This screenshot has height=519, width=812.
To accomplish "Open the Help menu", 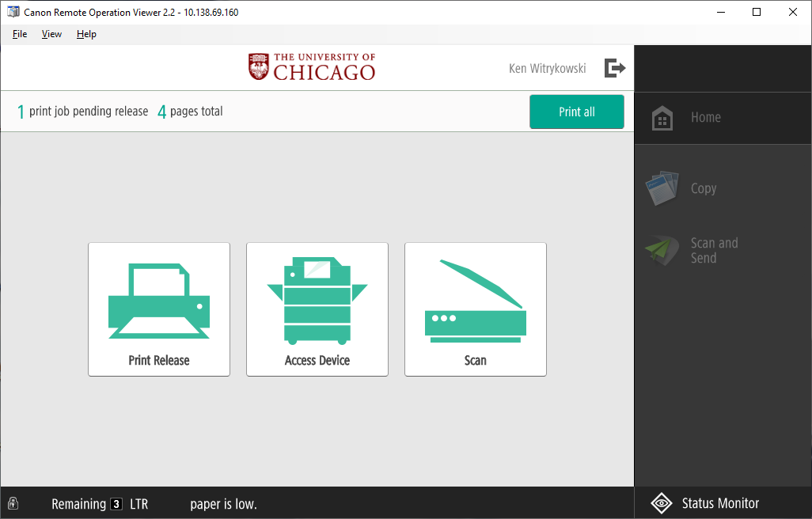I will (x=86, y=34).
